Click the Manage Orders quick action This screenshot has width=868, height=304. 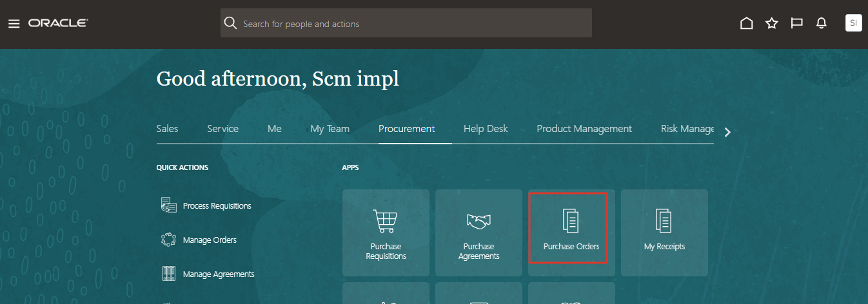(x=209, y=240)
